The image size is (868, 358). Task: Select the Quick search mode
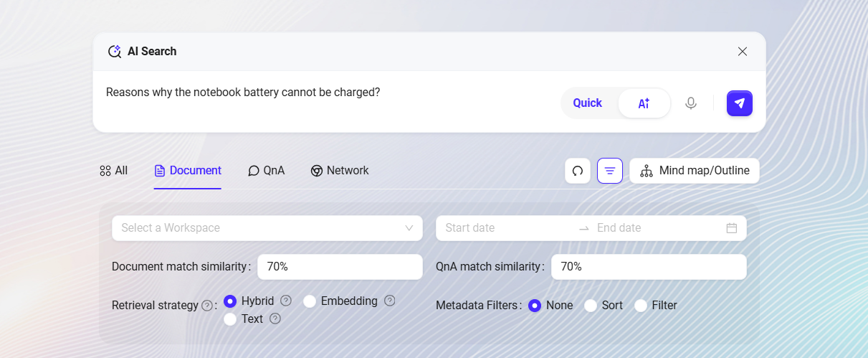(x=588, y=103)
